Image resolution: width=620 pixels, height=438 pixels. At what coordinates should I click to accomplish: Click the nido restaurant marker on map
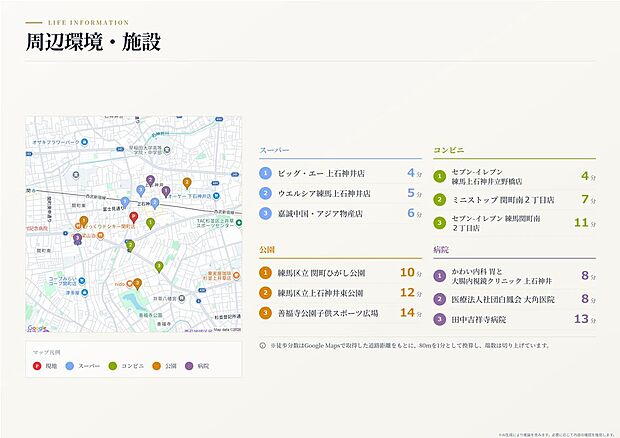pyautogui.click(x=129, y=284)
